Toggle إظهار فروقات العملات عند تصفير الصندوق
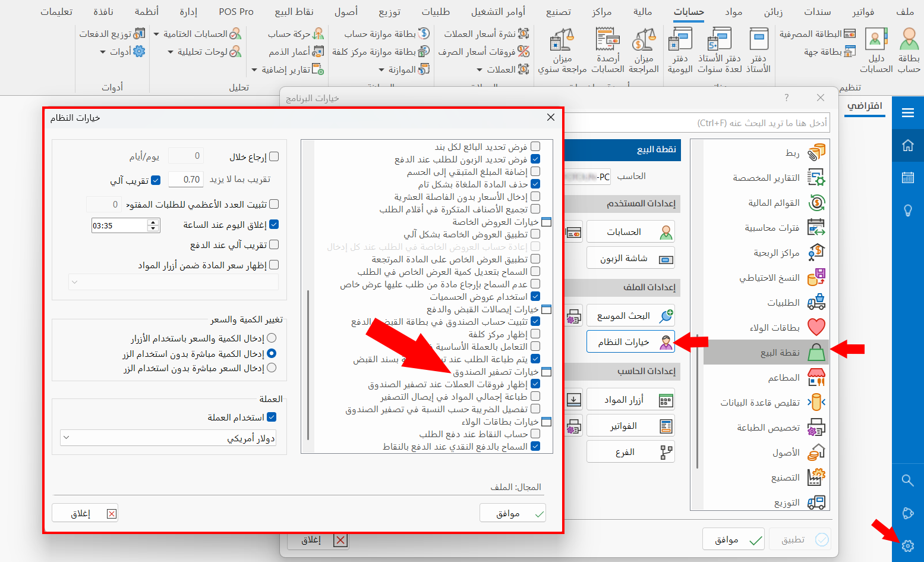 coord(535,384)
